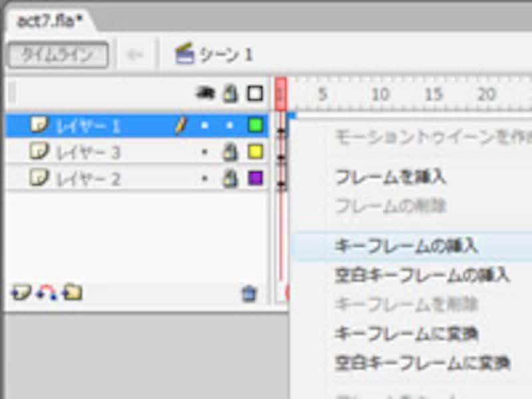Click the eye show/hide all layers icon
The width and height of the screenshot is (532, 399).
point(205,94)
